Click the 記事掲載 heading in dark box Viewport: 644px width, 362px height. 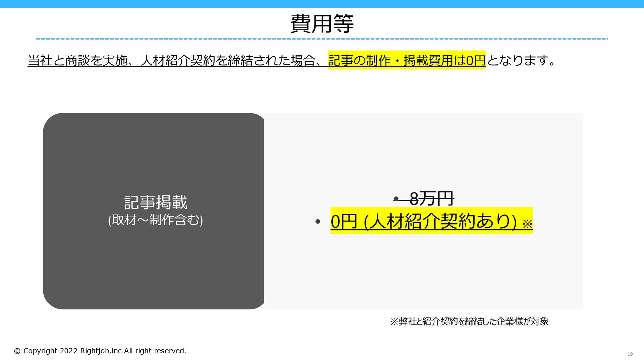156,202
